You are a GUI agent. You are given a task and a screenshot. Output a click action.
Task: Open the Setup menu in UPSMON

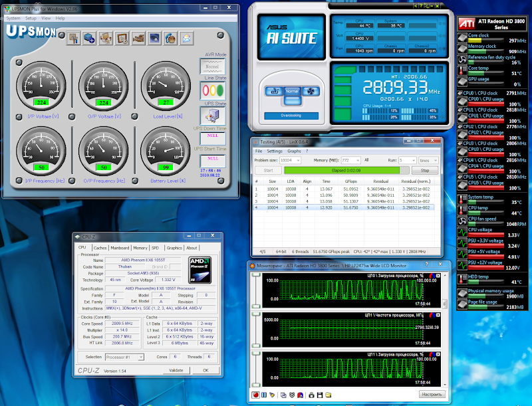pyautogui.click(x=31, y=19)
